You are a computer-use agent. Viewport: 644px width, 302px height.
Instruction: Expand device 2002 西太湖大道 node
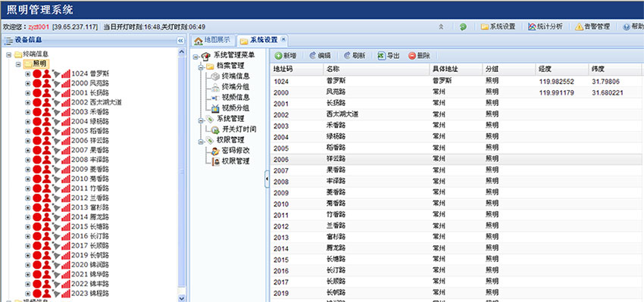click(x=27, y=103)
